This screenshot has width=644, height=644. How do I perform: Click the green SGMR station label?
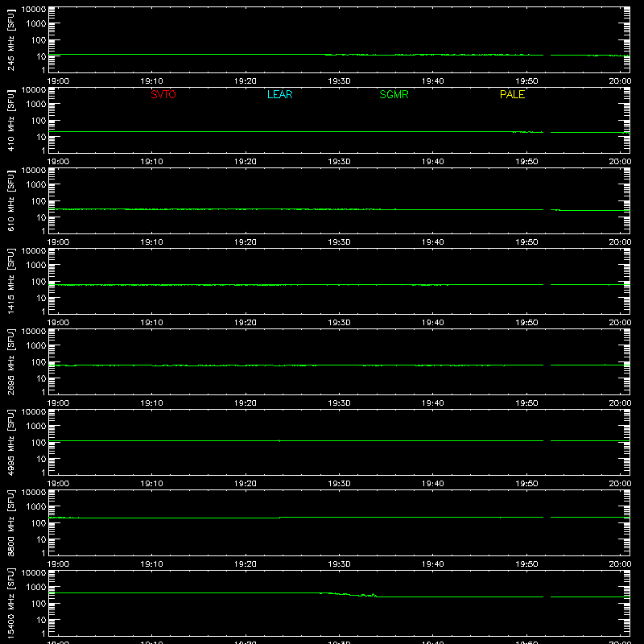[x=394, y=94]
